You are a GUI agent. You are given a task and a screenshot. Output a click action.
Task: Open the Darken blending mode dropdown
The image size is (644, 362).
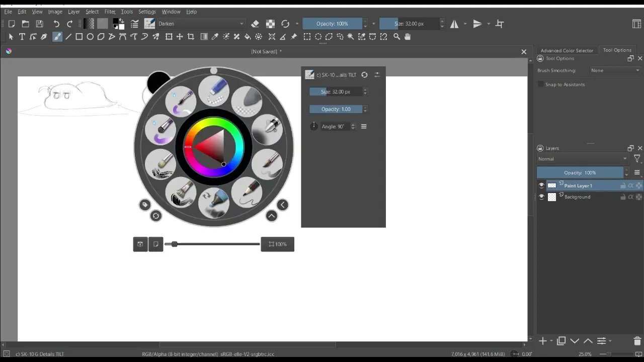(x=201, y=24)
